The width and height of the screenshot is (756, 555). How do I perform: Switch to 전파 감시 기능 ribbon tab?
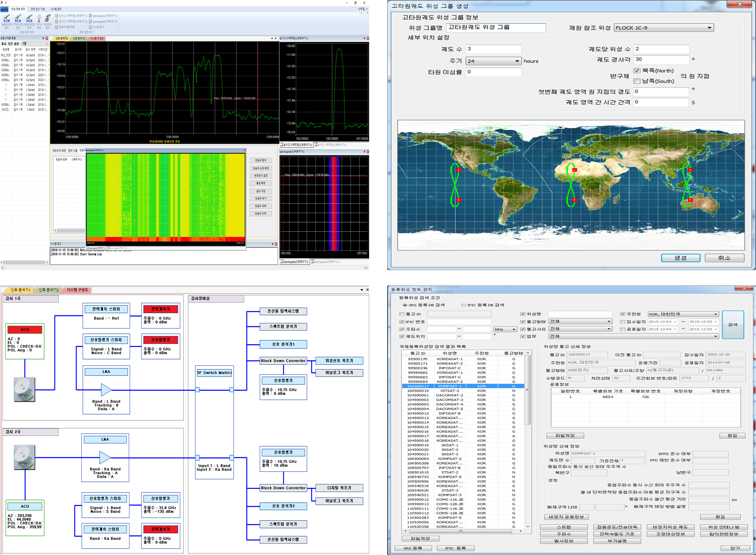point(38,9)
